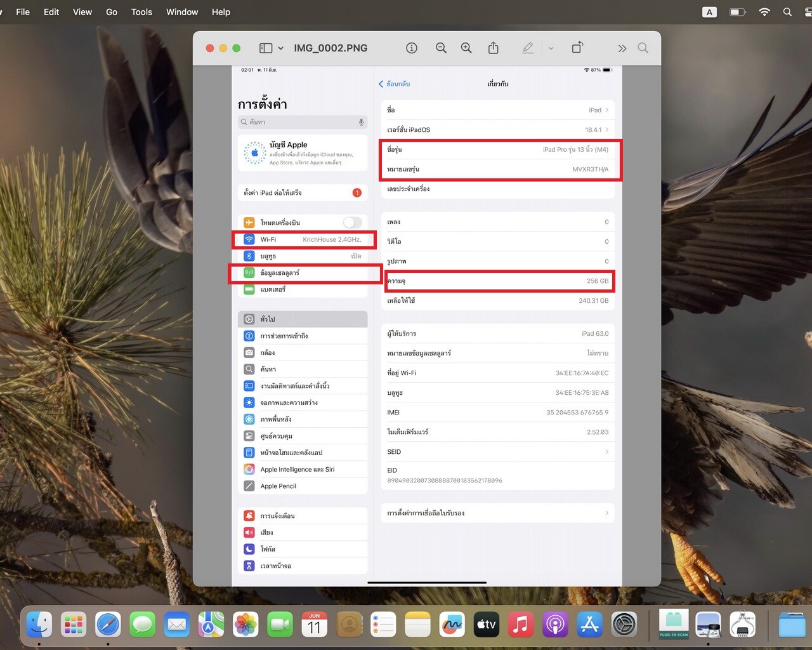
Task: Click the Wi-Fi row showing KrichHouse 2.4GHz
Action: pyautogui.click(x=303, y=239)
